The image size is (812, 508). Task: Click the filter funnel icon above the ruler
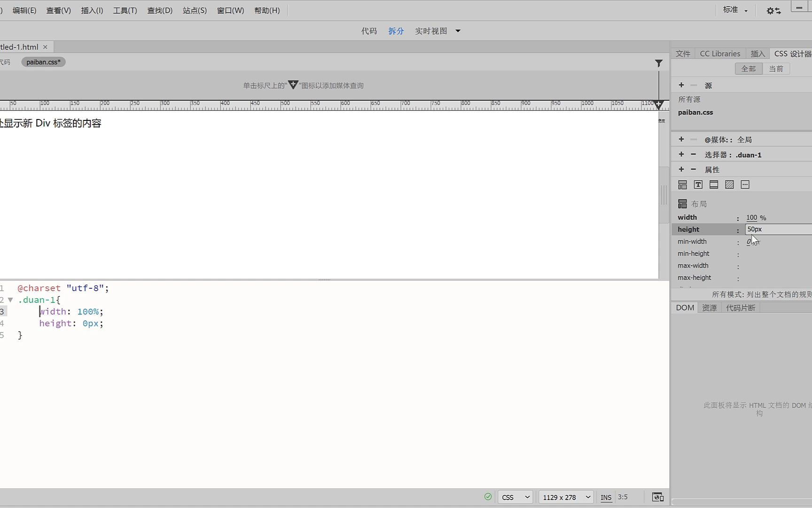coord(659,63)
